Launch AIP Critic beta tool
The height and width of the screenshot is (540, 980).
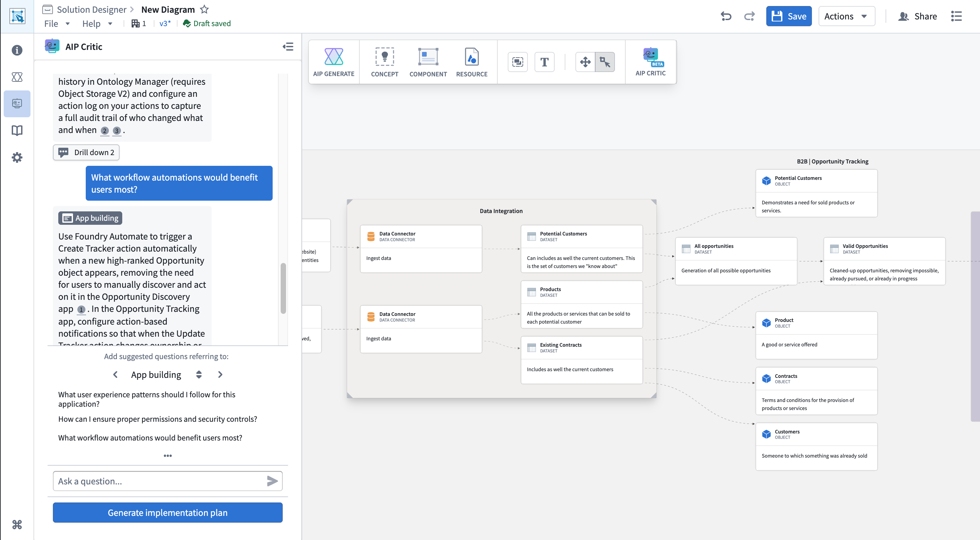650,62
